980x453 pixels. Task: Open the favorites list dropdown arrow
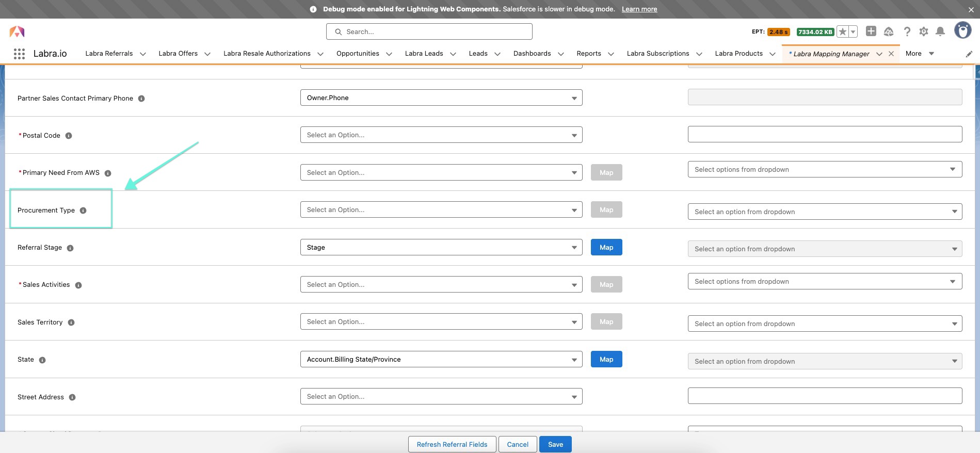point(853,32)
